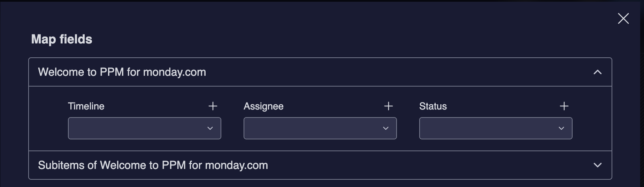Select the empty Assignee combo box
The width and height of the screenshot is (644, 187).
(312, 128)
